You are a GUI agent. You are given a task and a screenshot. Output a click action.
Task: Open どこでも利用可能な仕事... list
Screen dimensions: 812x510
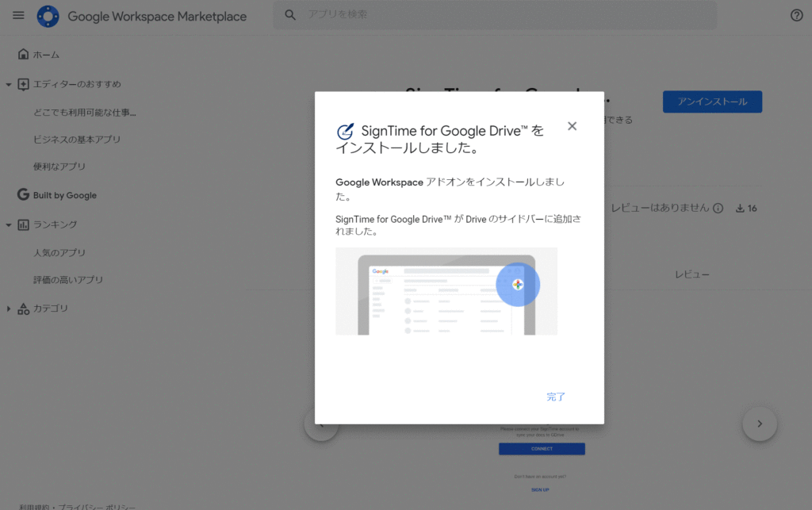coord(85,113)
